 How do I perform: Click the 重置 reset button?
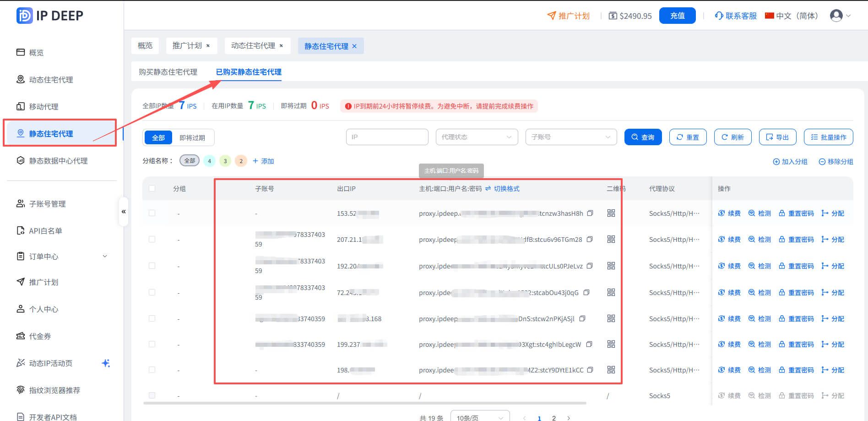(688, 137)
